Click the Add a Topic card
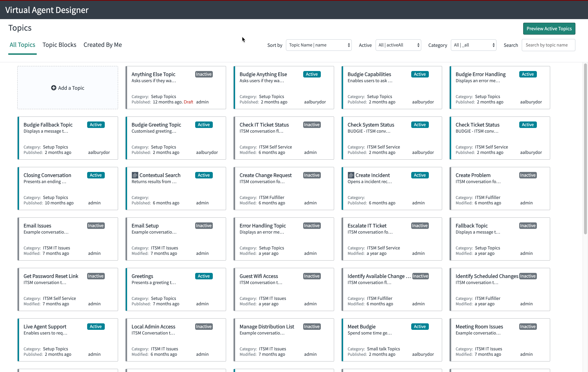This screenshot has width=588, height=372. click(x=68, y=88)
